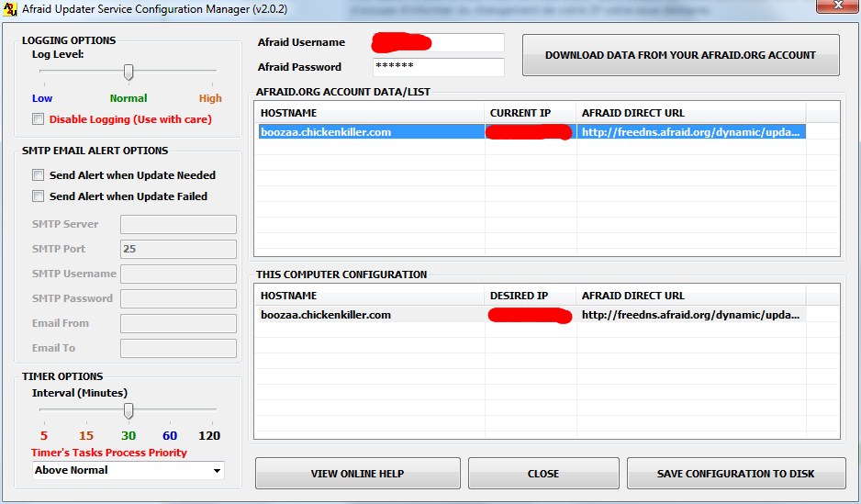Screen dimensions: 861x504
Task: Click the Log Level slider handle
Action: click(129, 72)
